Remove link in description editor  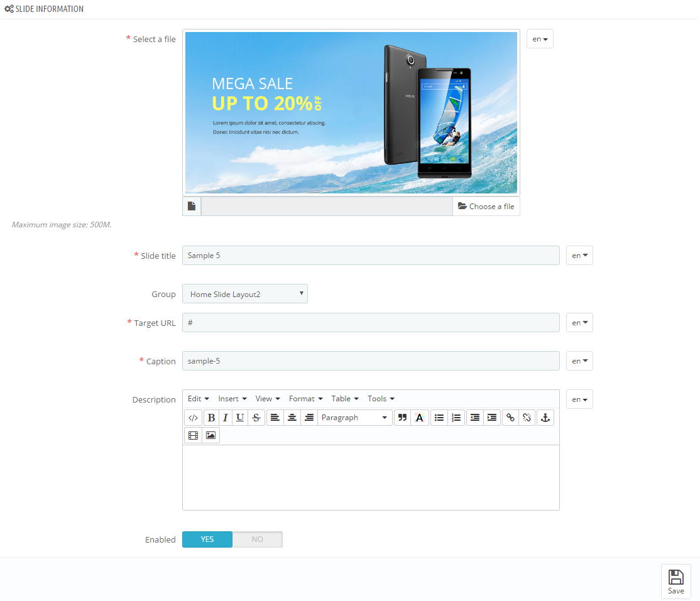coord(527,418)
